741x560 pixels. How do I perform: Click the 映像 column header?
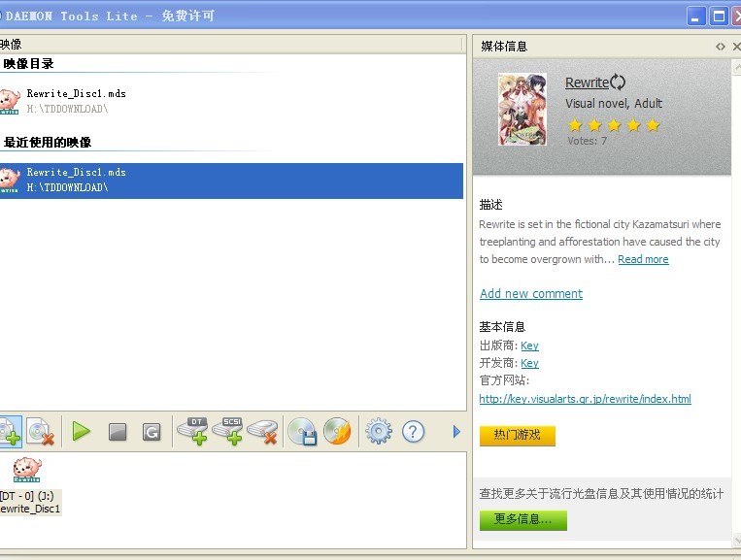[x=230, y=45]
